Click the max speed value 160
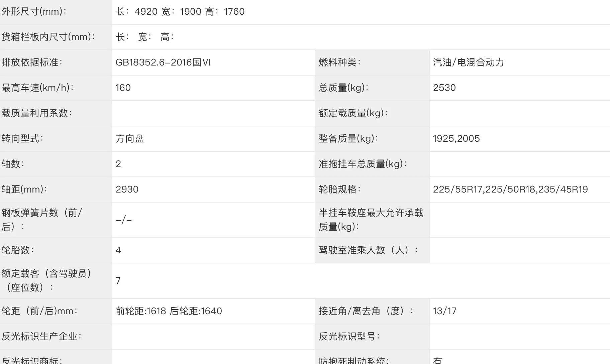This screenshot has width=610, height=364. click(x=123, y=88)
